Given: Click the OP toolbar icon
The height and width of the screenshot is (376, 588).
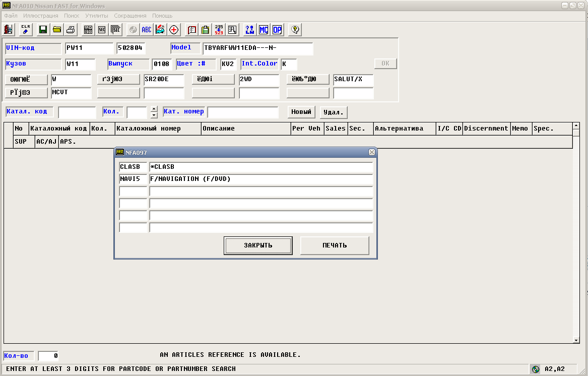Looking at the screenshot, I should click(x=277, y=30).
